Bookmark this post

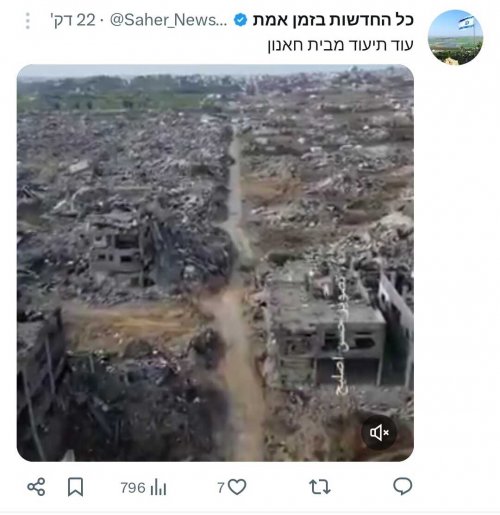point(75,487)
